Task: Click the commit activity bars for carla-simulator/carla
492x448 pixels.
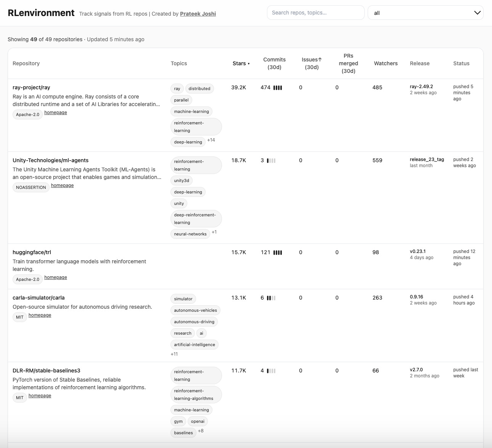Action: coord(271,298)
